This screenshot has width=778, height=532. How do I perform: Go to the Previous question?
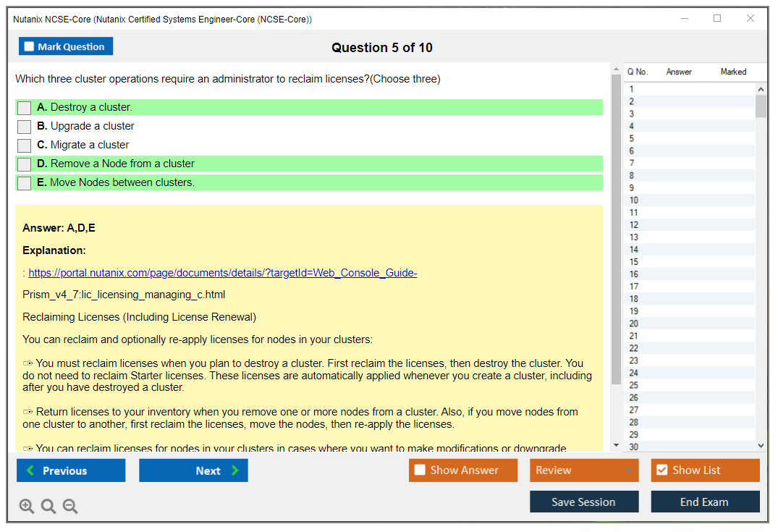[x=71, y=470]
